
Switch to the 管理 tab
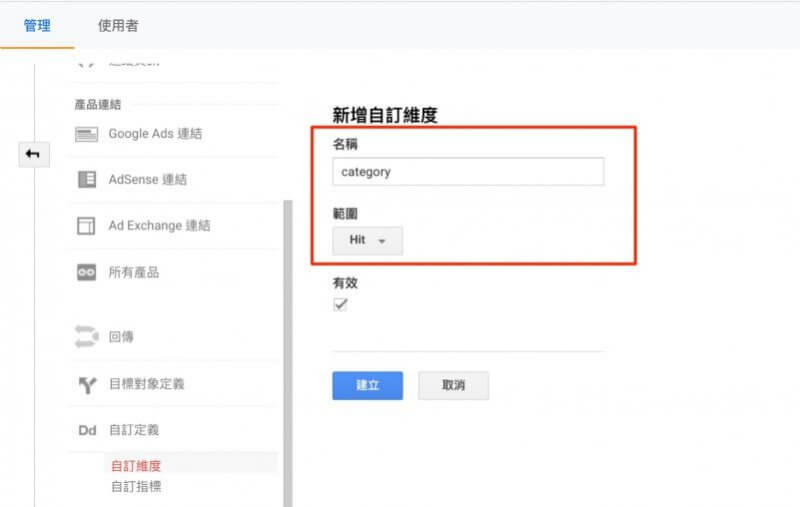(37, 26)
